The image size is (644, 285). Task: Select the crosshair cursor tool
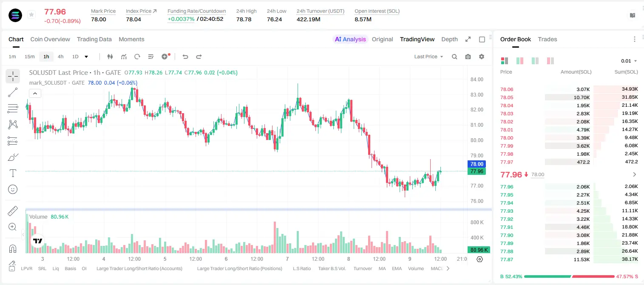click(x=13, y=76)
